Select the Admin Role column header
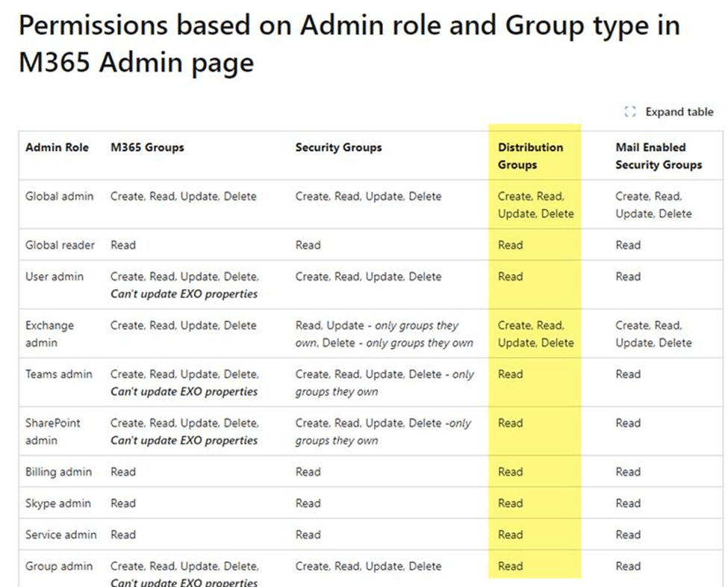Screen dimensions: 728x587 (57, 147)
